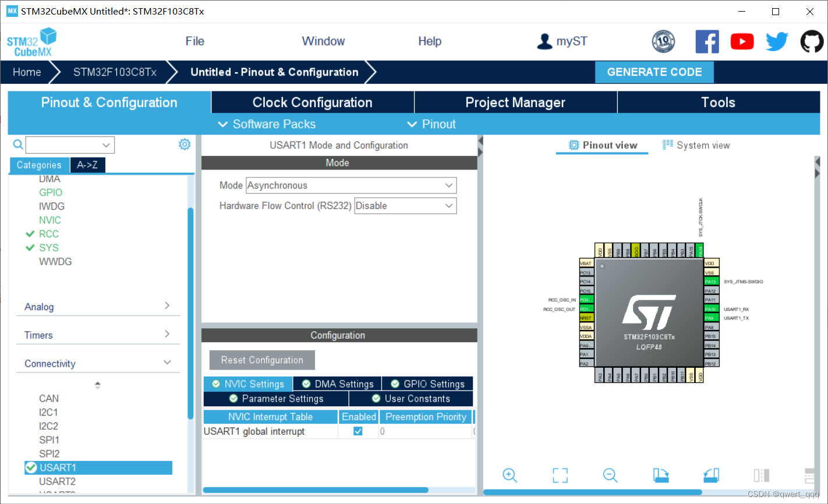Open the peripheral search combo box
This screenshot has width=828, height=504.
[70, 145]
